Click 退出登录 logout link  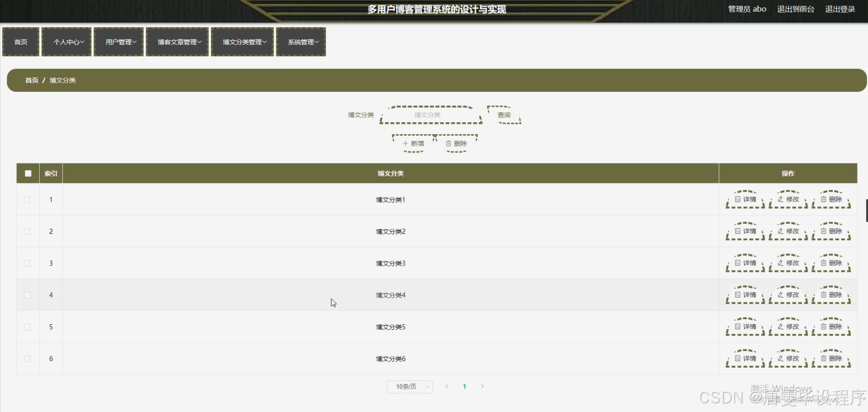click(840, 9)
